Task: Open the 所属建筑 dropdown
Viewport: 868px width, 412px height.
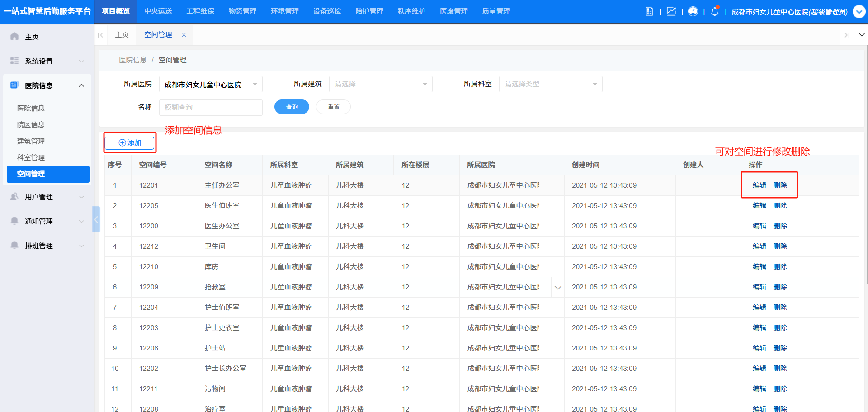Action: pos(381,84)
